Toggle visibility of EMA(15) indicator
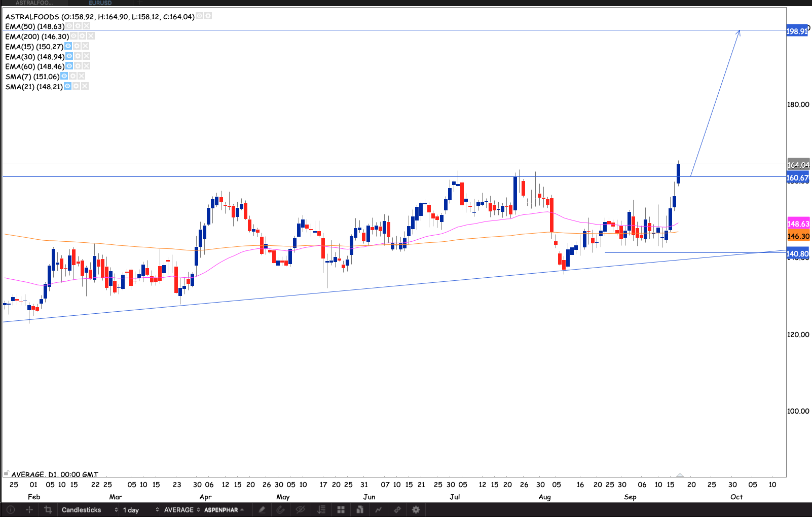This screenshot has width=812, height=517. pyautogui.click(x=68, y=46)
